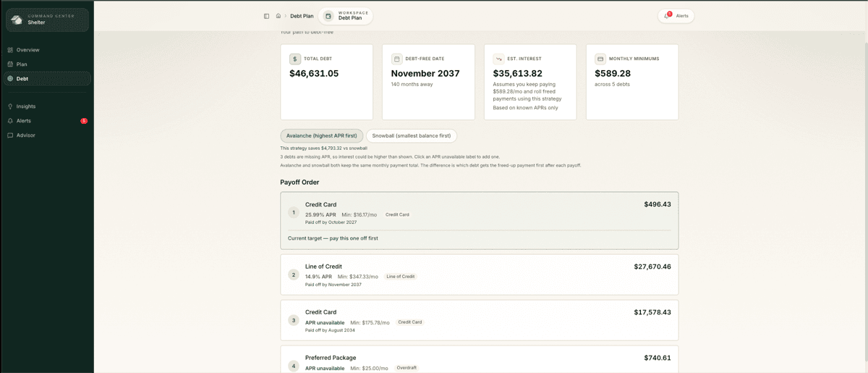This screenshot has width=868, height=373.
Task: Click the Monthly Minimums card icon
Action: (x=600, y=59)
